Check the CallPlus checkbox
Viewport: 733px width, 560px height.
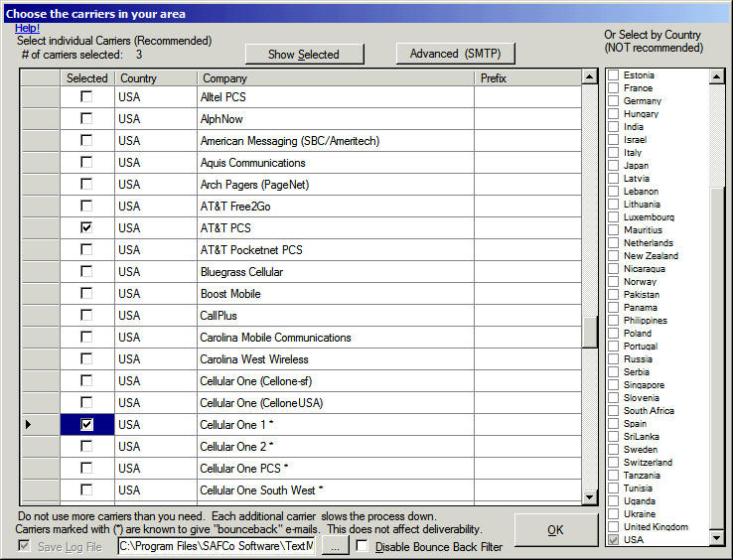(x=86, y=315)
